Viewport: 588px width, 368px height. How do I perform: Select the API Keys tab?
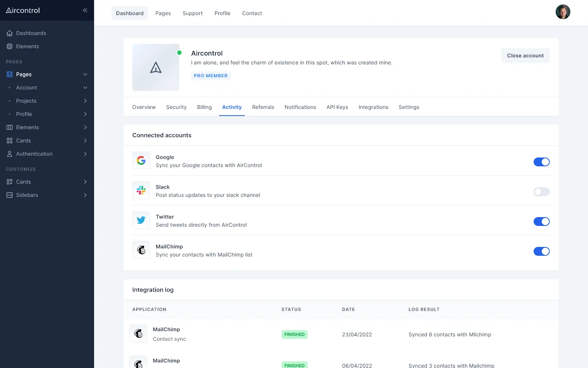[337, 107]
